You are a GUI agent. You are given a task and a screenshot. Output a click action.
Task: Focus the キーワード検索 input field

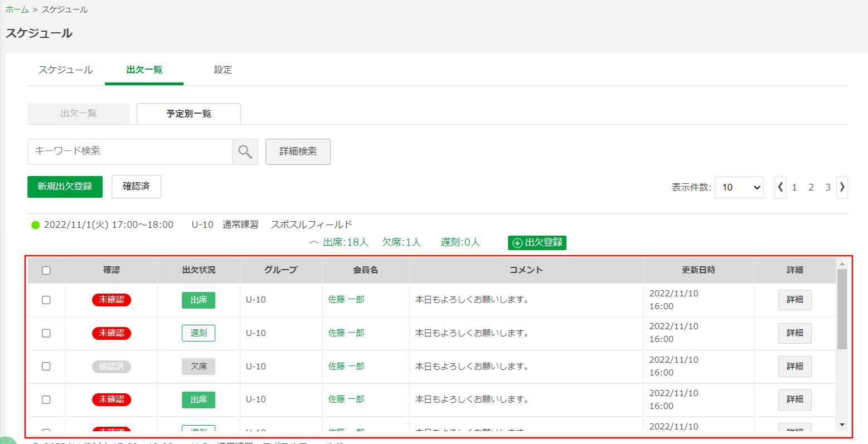[130, 152]
